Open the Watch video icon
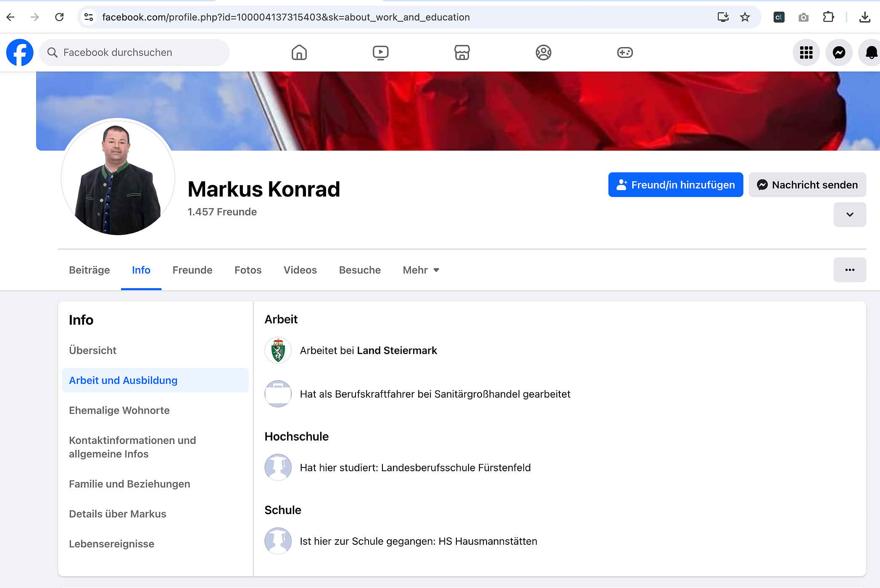 coord(380,52)
